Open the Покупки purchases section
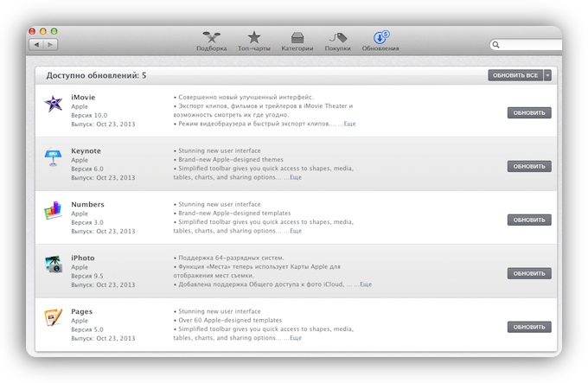The height and width of the screenshot is (383, 588). (337, 41)
